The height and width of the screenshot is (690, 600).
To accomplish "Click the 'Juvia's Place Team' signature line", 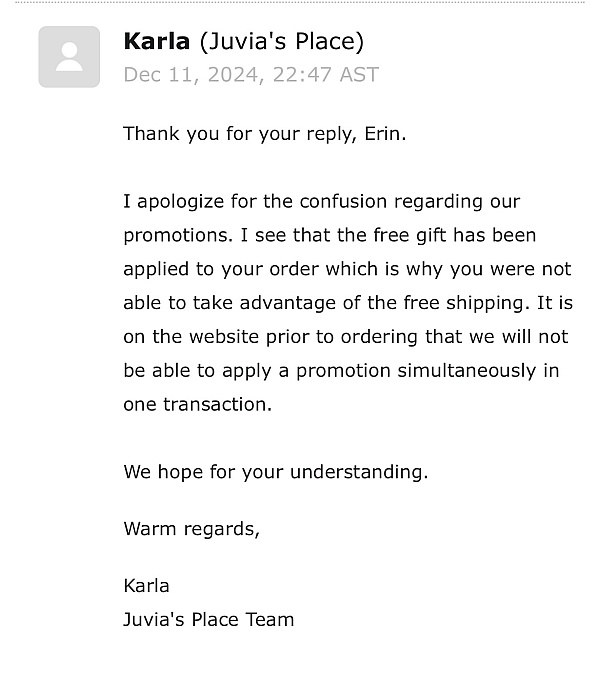I will (x=209, y=620).
